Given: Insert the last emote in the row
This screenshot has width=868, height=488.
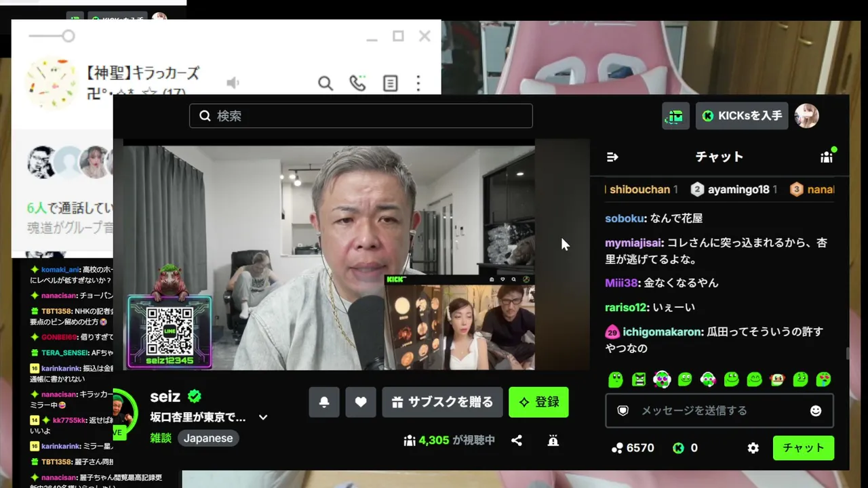Looking at the screenshot, I should [x=823, y=380].
